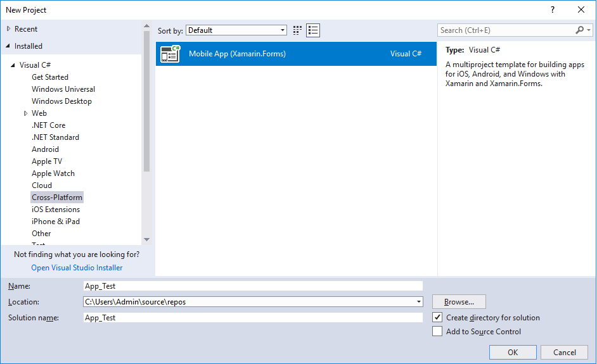597x364 pixels.
Task: Select the Web category label
Action: (x=39, y=113)
